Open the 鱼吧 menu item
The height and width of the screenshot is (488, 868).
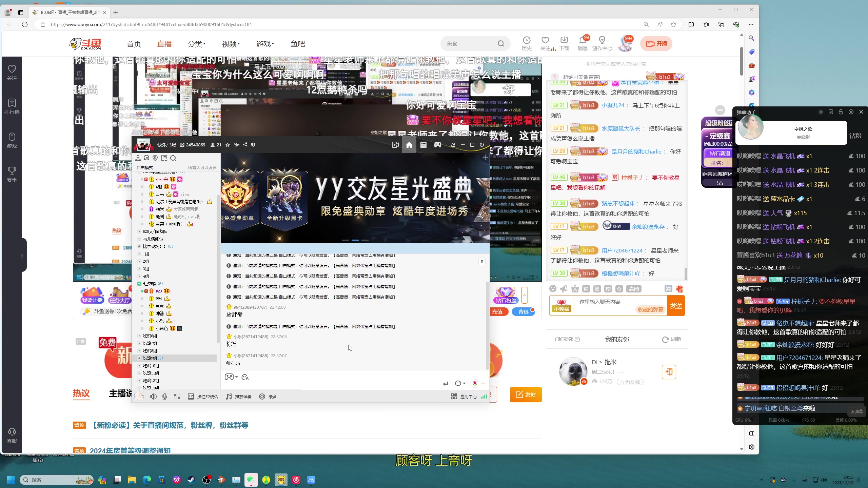pyautogui.click(x=297, y=44)
